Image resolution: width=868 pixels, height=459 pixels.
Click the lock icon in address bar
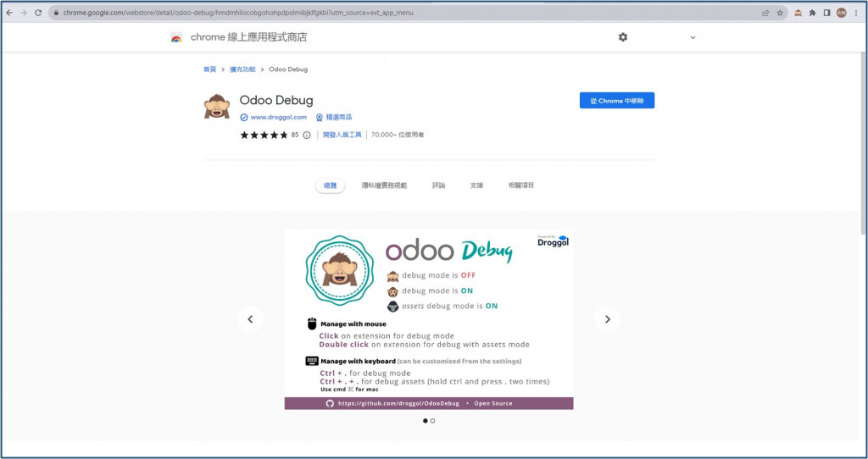[56, 13]
